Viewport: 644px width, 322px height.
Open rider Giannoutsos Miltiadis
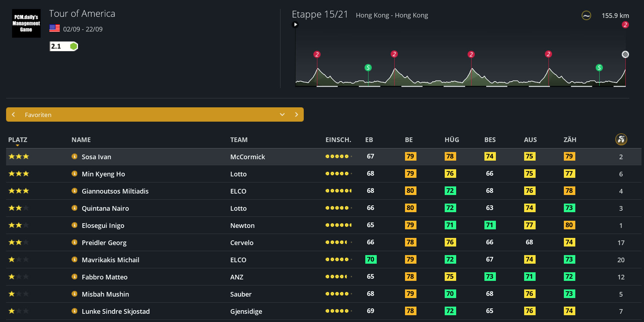(x=115, y=191)
